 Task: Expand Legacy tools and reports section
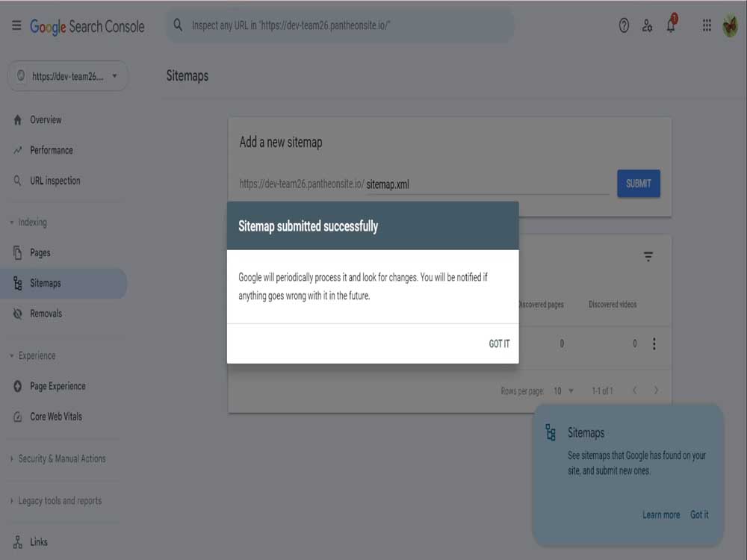tap(56, 501)
